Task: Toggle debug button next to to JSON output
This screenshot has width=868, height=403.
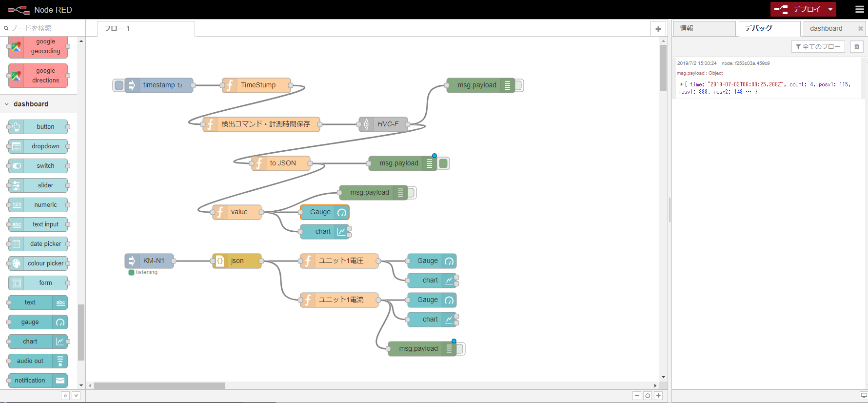Action: point(443,163)
